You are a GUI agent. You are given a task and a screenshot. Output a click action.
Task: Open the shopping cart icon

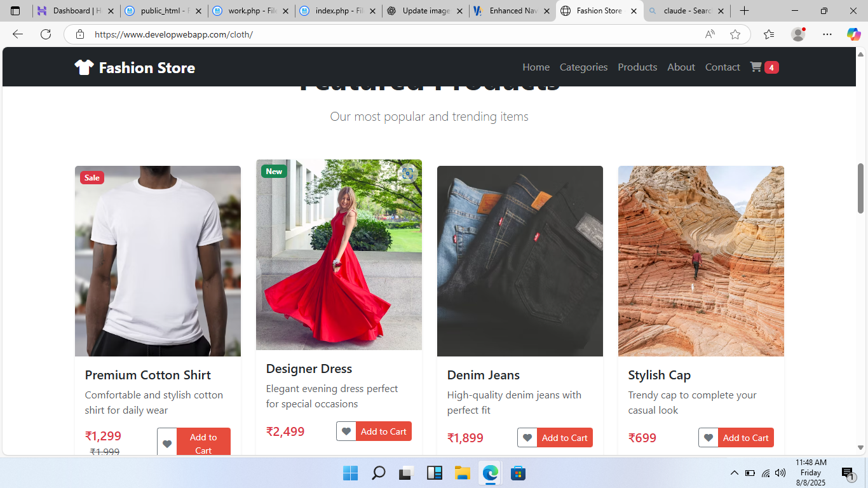point(756,67)
